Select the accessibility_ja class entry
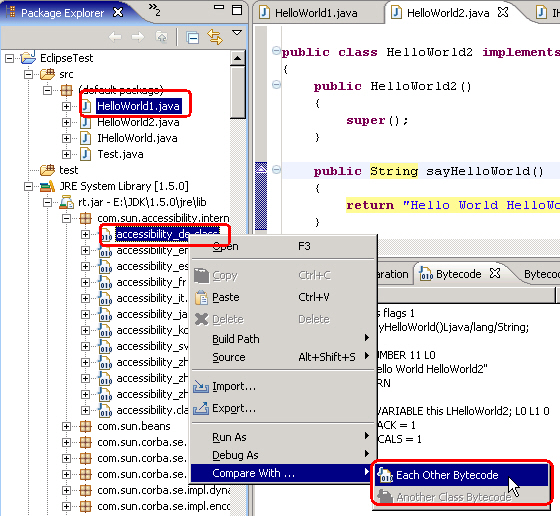Viewport: 560px width, 516px height. (152, 315)
